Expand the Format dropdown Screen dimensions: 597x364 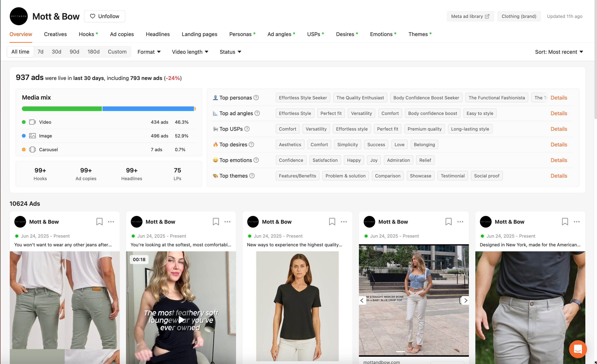[149, 52]
